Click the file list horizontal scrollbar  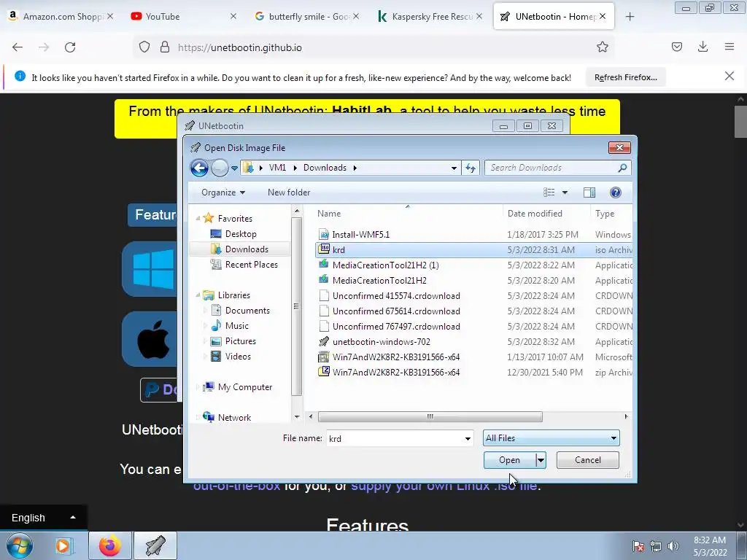click(430, 416)
